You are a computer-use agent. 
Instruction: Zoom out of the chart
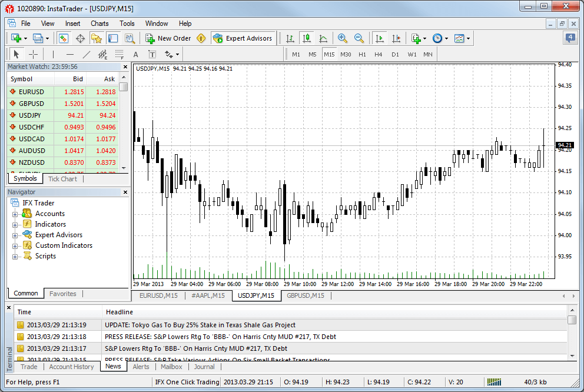coord(359,38)
